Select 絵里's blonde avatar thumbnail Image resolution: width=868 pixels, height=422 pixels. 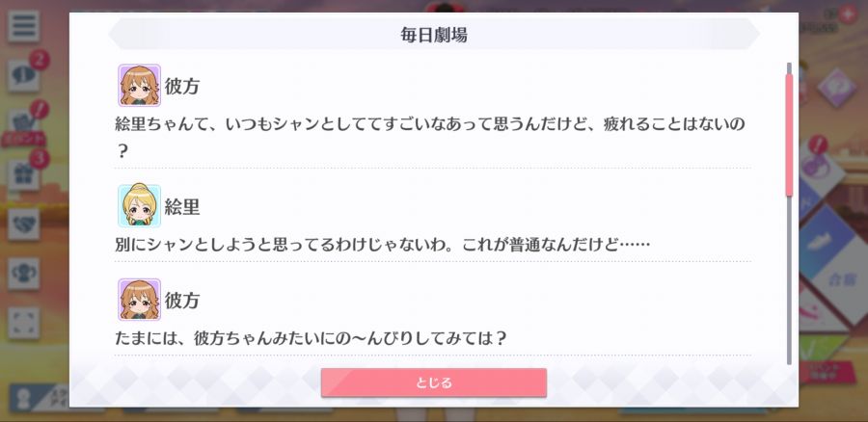(x=139, y=206)
